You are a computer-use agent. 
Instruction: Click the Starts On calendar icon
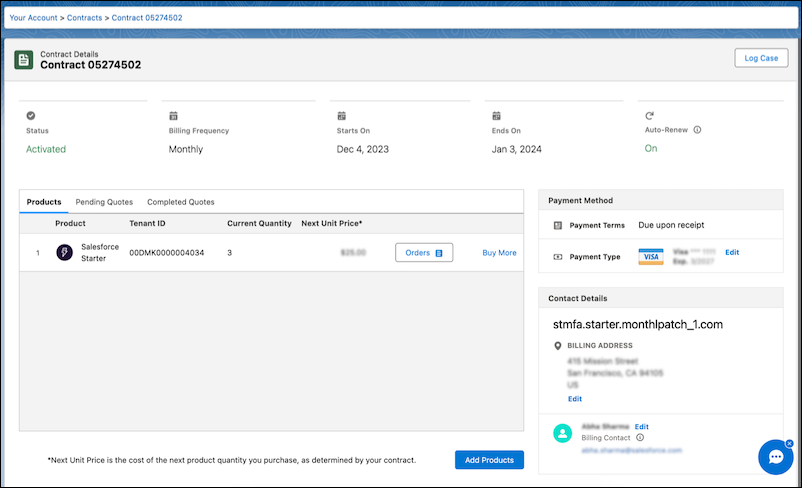(x=342, y=116)
